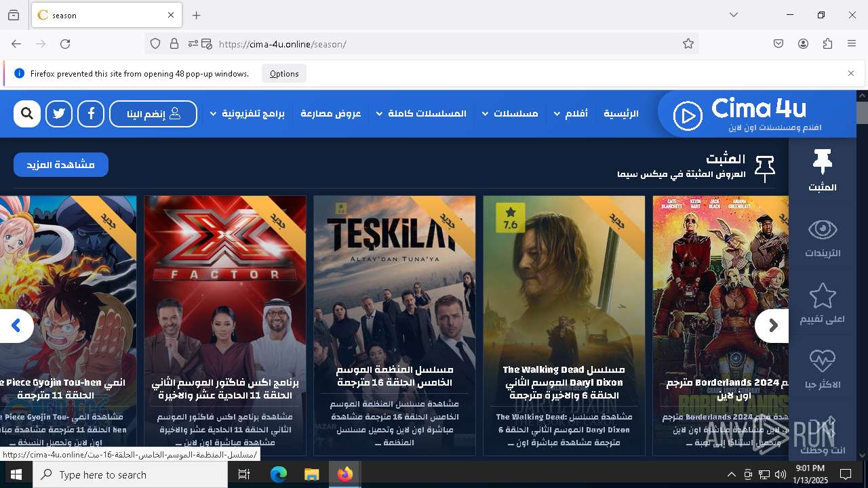Go to next carousel slide arrow
Screen dimensions: 868x488
click(772, 326)
